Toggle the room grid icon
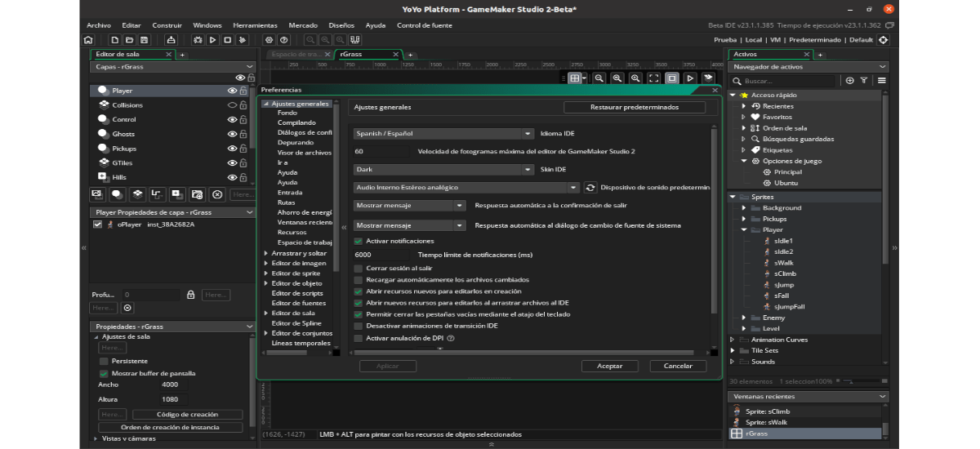Screen dimensions: 980x449 (575, 78)
